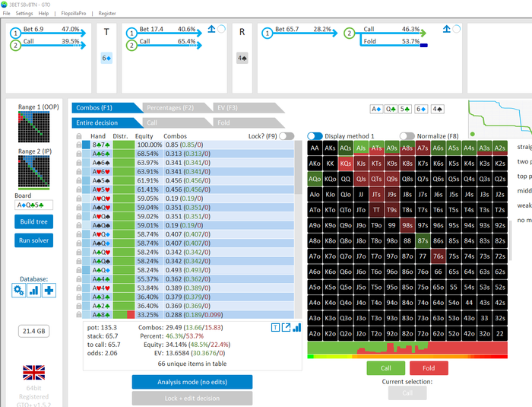The width and height of the screenshot is (532, 407).
Task: Select 87s cell in range matrix
Action: [423, 240]
